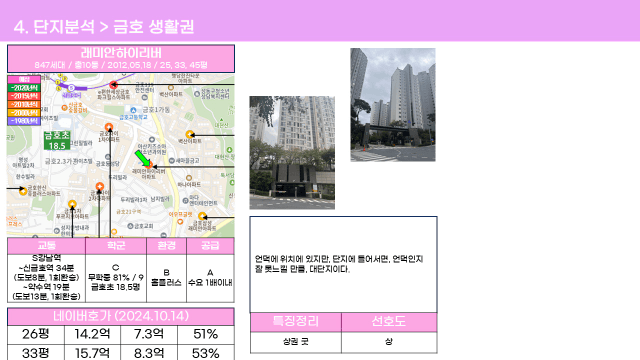Click the 신금호역 34분 transit cell

[x=47, y=278]
